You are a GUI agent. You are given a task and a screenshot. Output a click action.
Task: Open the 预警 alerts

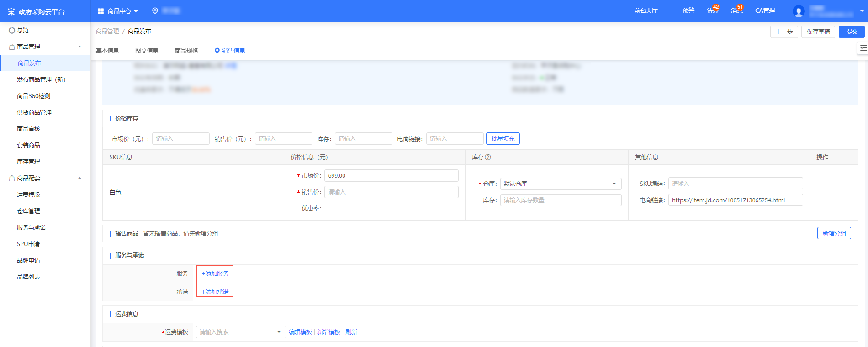pyautogui.click(x=688, y=11)
